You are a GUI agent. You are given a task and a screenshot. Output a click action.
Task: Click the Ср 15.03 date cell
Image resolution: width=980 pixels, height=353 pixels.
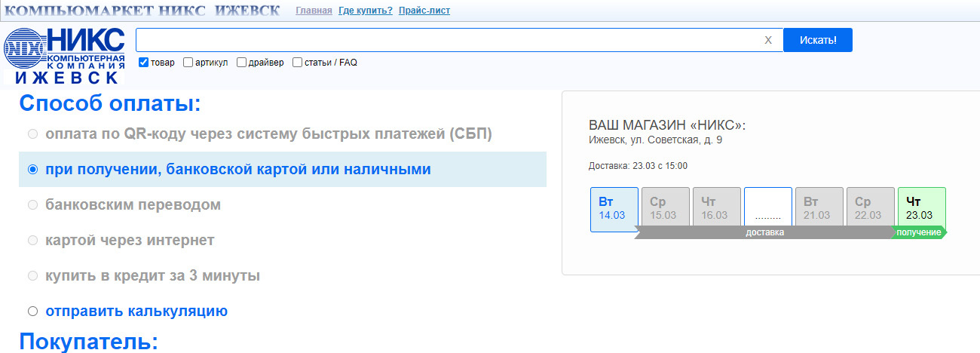point(666,208)
